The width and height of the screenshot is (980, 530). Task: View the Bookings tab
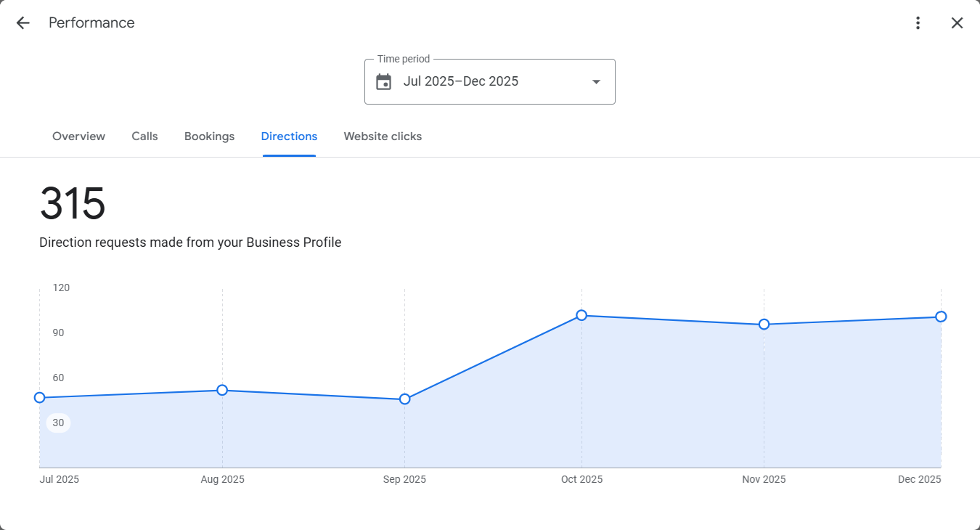coord(209,136)
